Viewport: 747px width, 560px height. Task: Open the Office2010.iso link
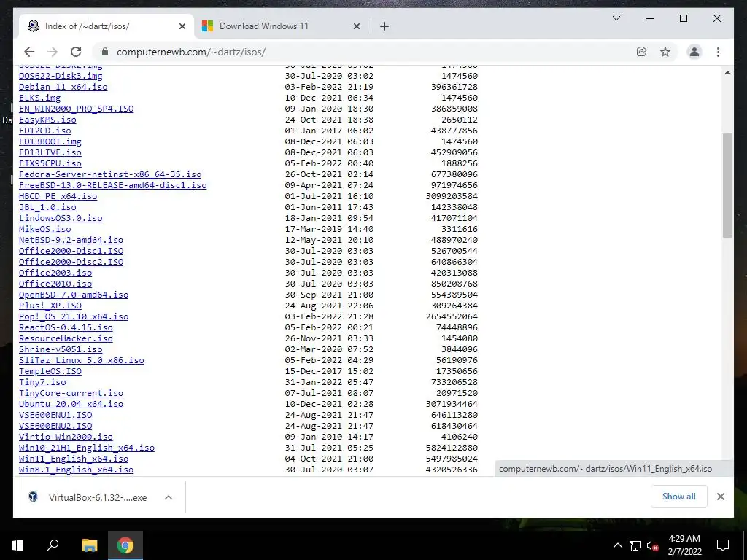pyautogui.click(x=55, y=284)
